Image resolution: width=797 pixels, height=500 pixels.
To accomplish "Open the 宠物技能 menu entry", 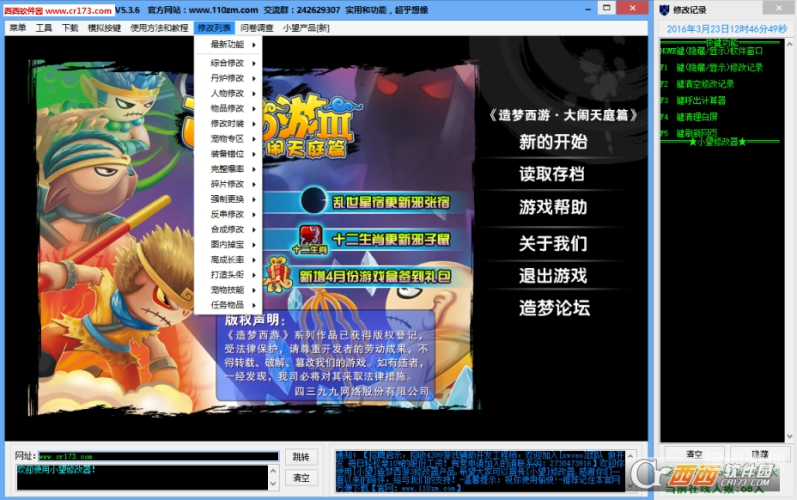I will pos(228,290).
